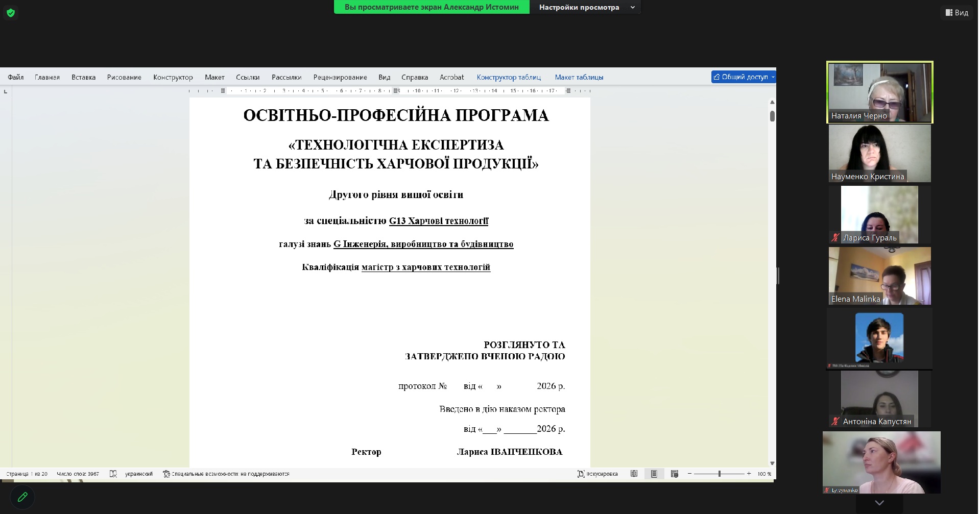
Task: Click the annotation pencil icon
Action: click(x=22, y=497)
